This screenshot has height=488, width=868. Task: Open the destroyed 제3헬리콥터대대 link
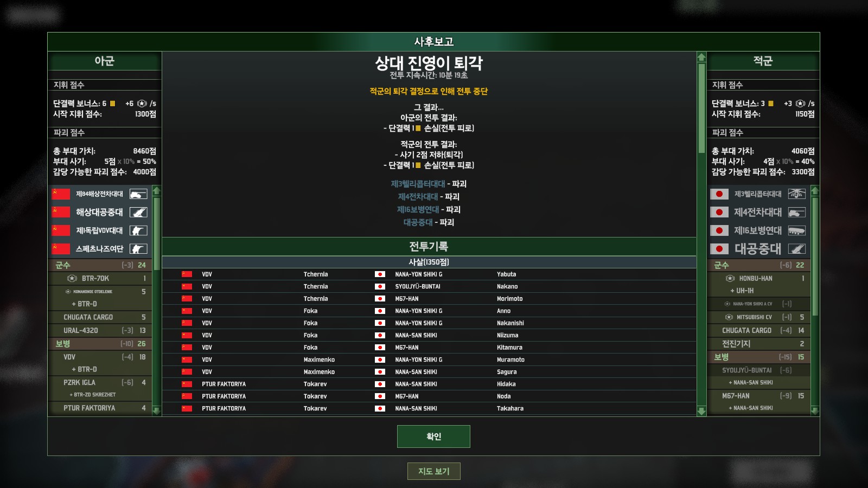(418, 184)
